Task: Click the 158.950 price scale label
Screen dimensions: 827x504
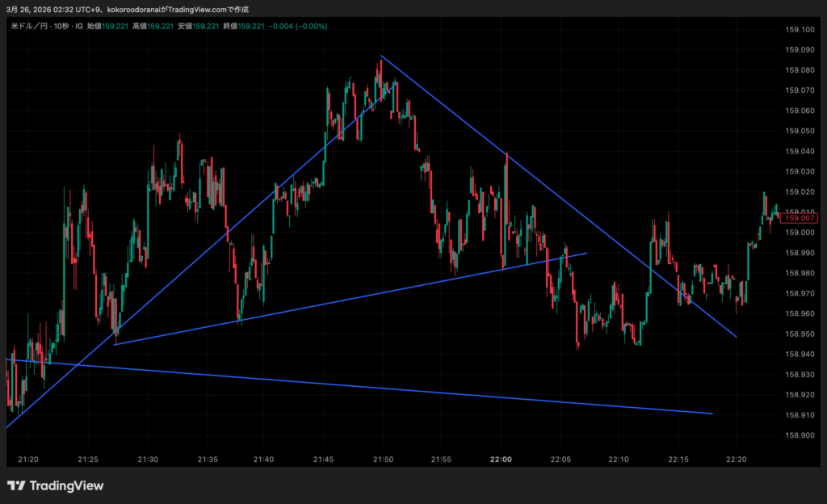Action: (799, 334)
